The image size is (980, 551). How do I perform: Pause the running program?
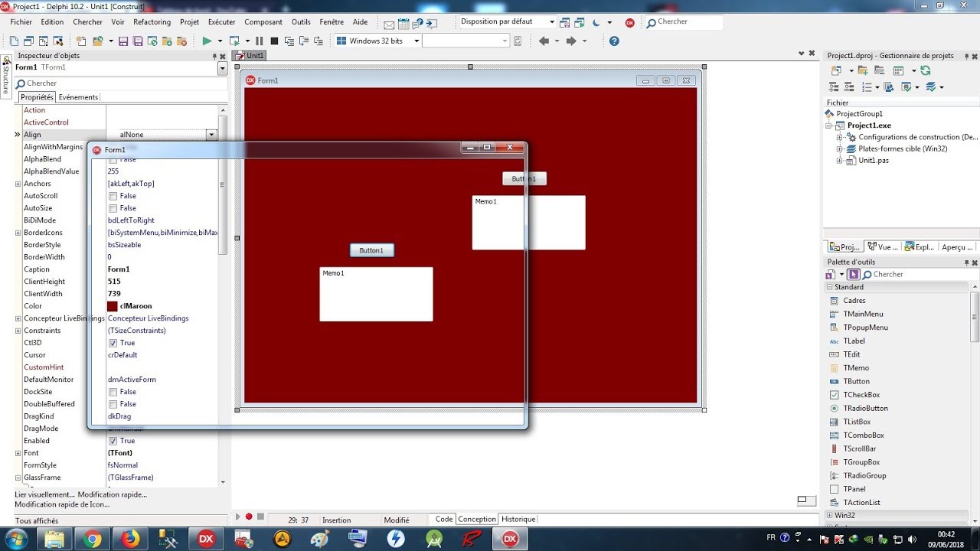coord(260,41)
